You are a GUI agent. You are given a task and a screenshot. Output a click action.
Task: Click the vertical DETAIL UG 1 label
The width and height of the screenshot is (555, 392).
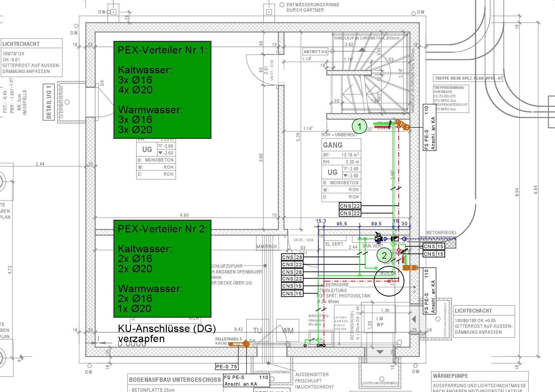48,102
